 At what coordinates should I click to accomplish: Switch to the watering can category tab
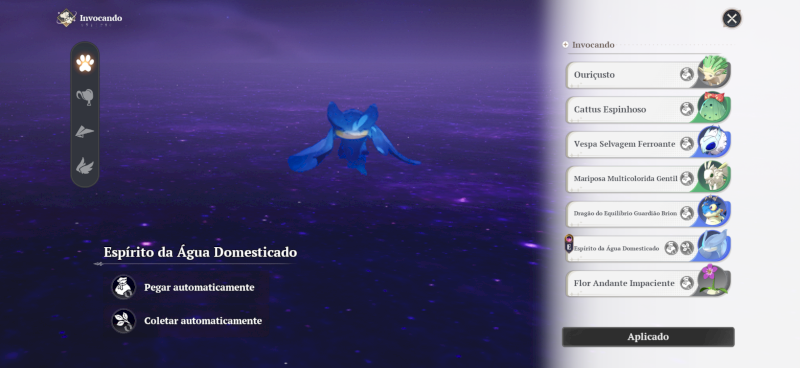point(85,97)
